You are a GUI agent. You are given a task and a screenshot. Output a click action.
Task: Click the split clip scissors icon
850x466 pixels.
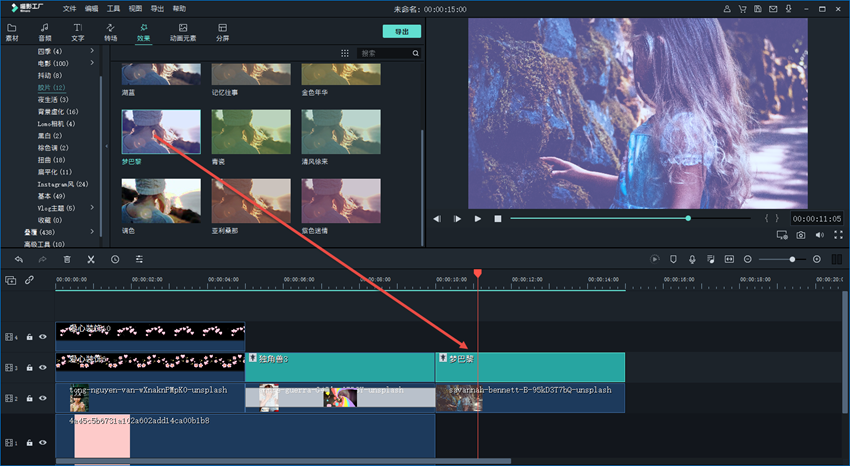(x=90, y=259)
